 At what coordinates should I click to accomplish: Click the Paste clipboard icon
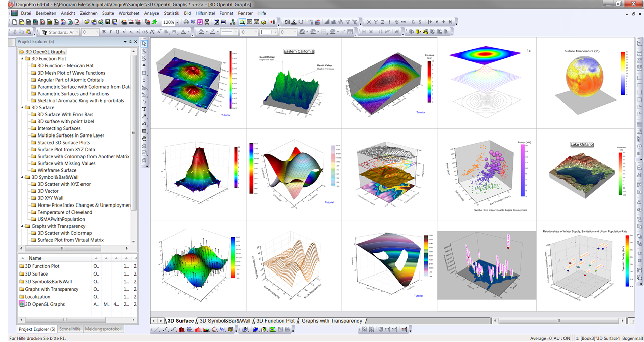tap(28, 32)
